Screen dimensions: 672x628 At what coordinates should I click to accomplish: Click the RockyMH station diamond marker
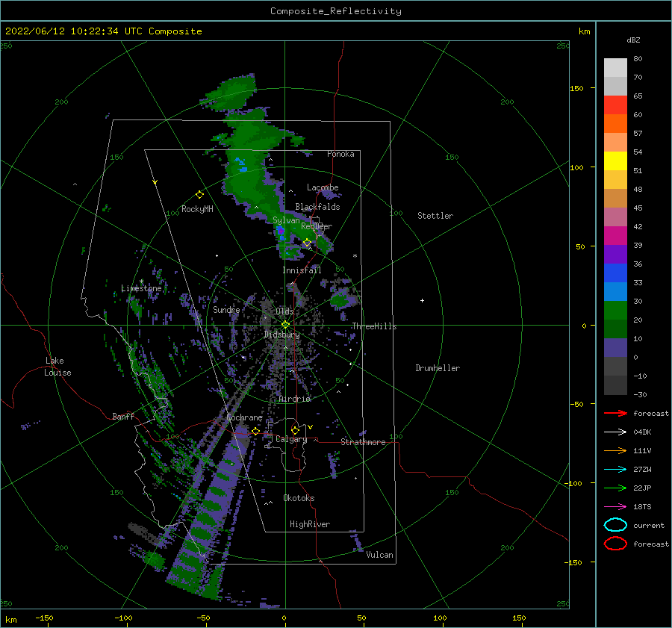coord(199,195)
